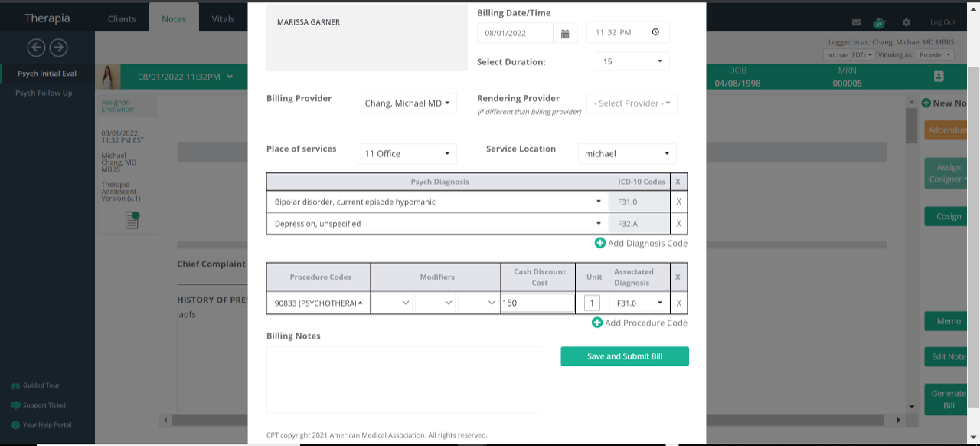Open the clock picker beside 11:32 PM

(655, 32)
